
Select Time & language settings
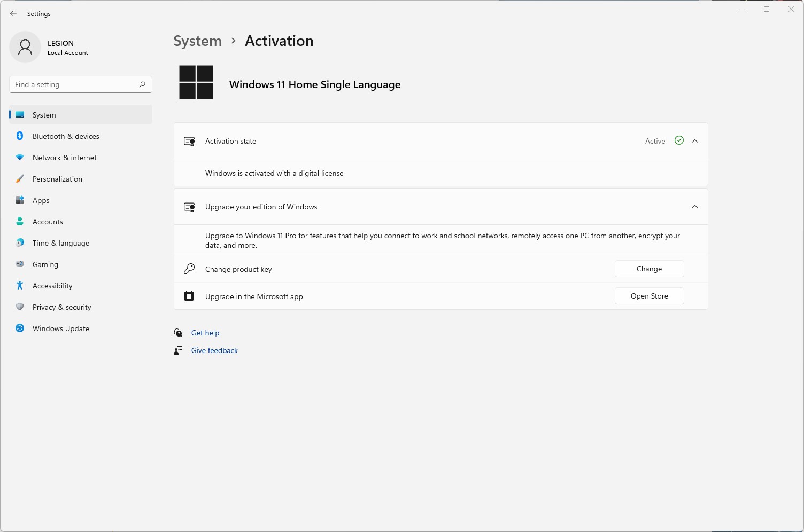coord(60,243)
